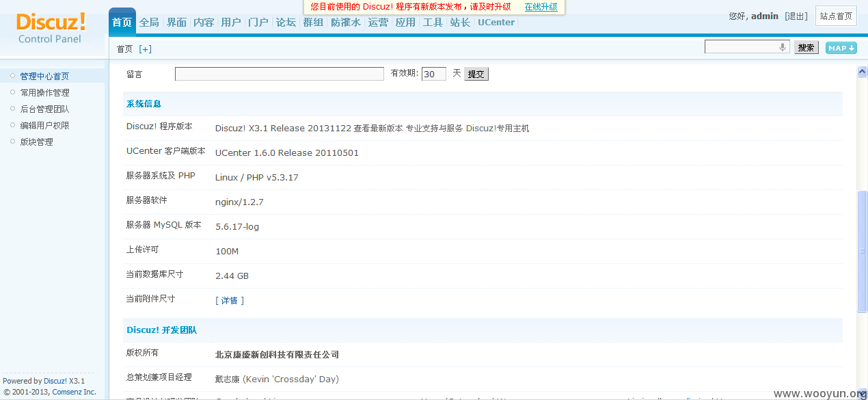Open 论坛 navigation tab
Screen dimensions: 868x400
point(286,22)
